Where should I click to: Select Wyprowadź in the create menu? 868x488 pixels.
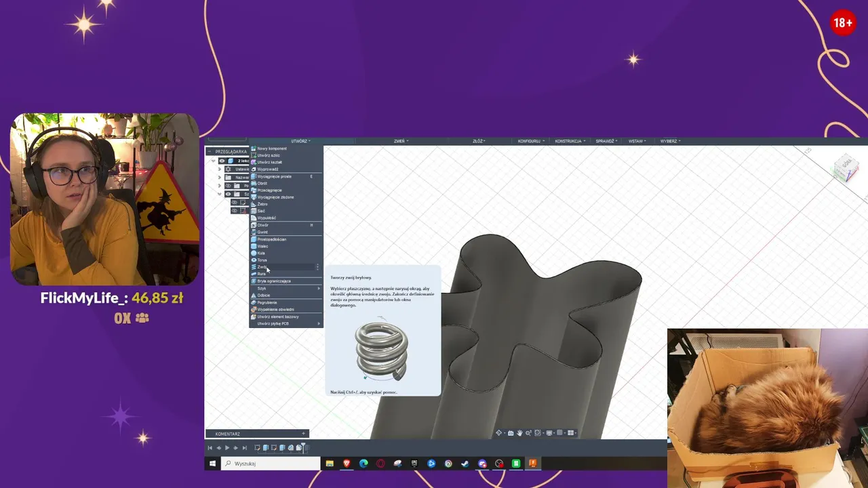(x=286, y=169)
